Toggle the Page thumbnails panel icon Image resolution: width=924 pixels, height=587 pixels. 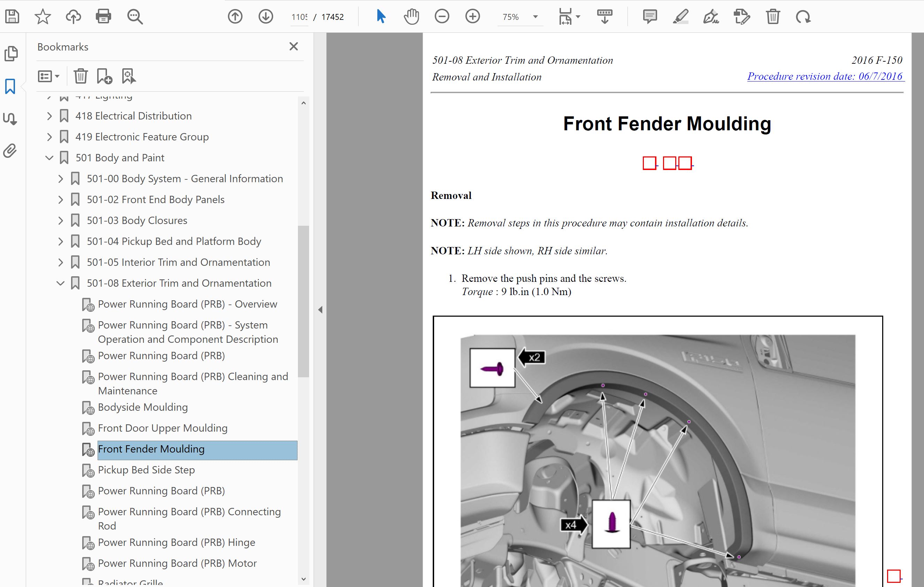coord(10,53)
